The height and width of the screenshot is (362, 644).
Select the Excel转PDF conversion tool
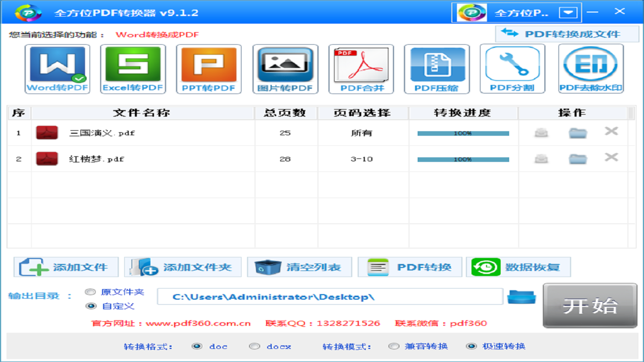click(133, 68)
